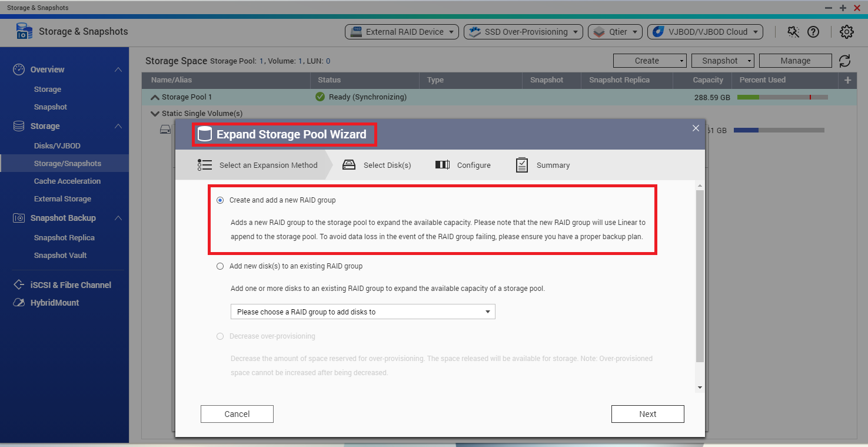
Task: Cancel the Expand Storage Pool Wizard
Action: pyautogui.click(x=237, y=414)
